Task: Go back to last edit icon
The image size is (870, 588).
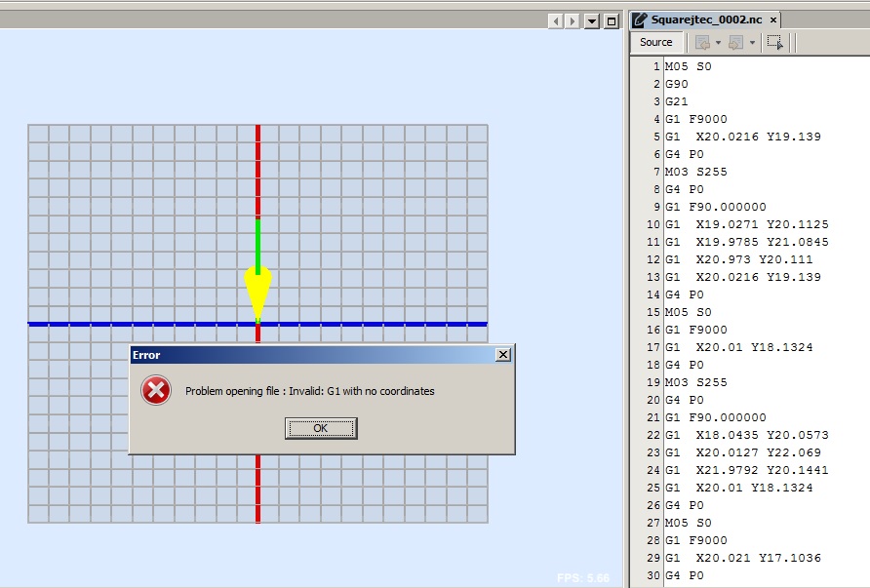Action: 702,42
